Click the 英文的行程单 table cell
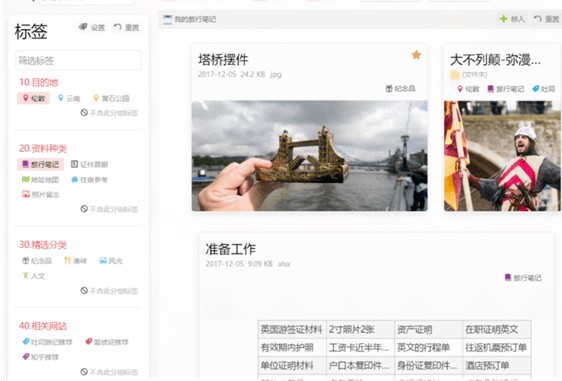Viewport: 562px width, 381px height. (428, 347)
